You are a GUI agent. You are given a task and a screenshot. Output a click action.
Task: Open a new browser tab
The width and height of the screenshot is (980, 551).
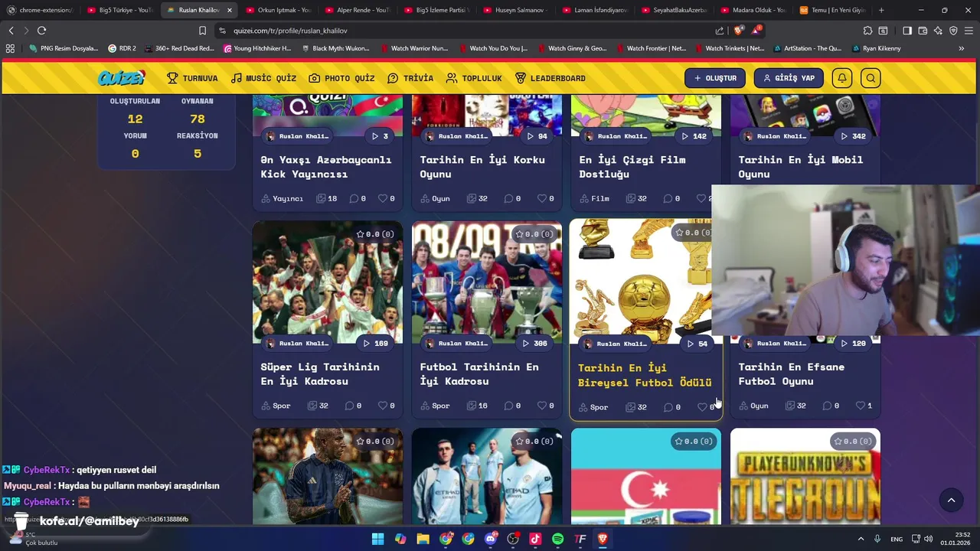(x=881, y=10)
